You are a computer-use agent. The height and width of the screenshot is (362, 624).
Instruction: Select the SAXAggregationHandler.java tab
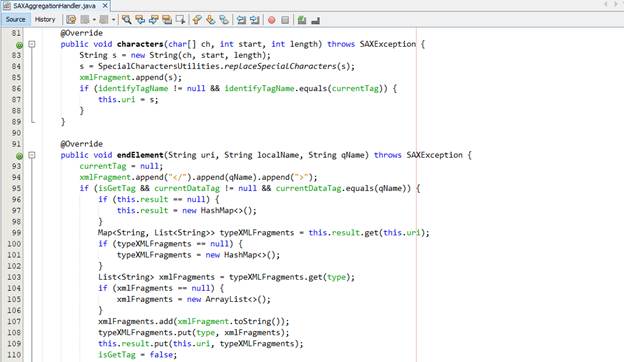[x=55, y=6]
